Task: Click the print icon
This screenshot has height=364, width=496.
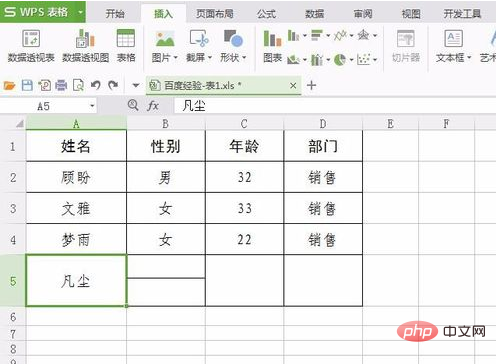Action: click(x=61, y=86)
